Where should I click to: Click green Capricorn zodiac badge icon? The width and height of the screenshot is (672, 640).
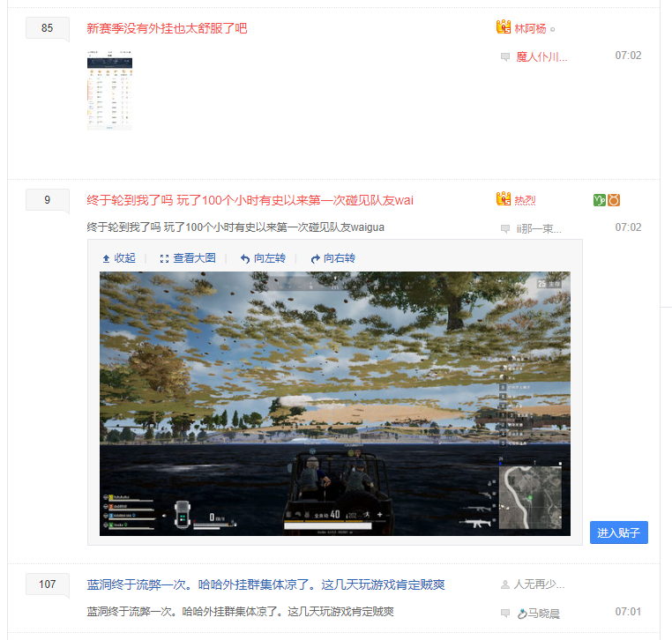(599, 199)
